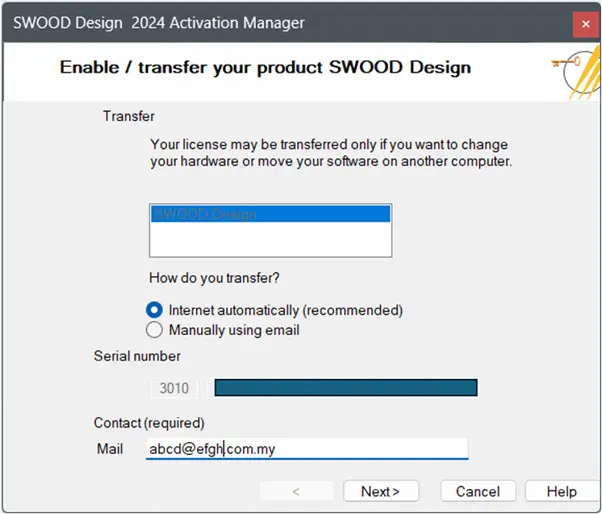
Task: Focus the Mail contact input field
Action: pyautogui.click(x=305, y=449)
